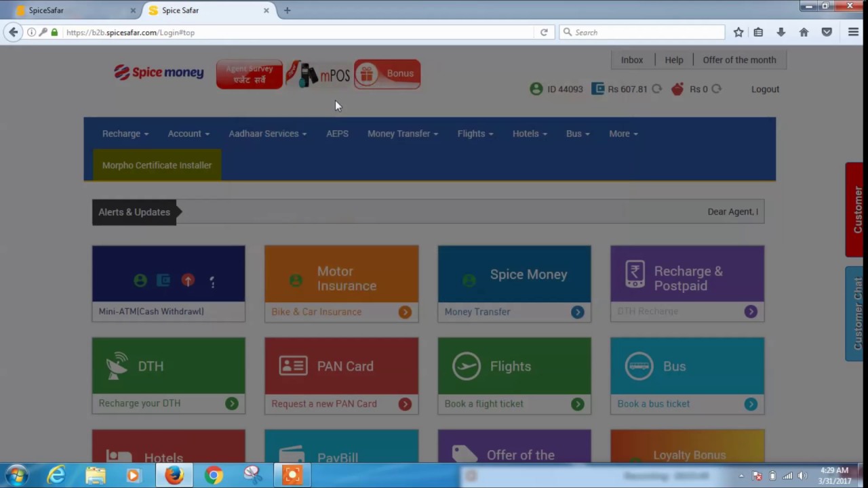Click the wallet icon beside Rs 607.81
This screenshot has height=488, width=868.
597,89
